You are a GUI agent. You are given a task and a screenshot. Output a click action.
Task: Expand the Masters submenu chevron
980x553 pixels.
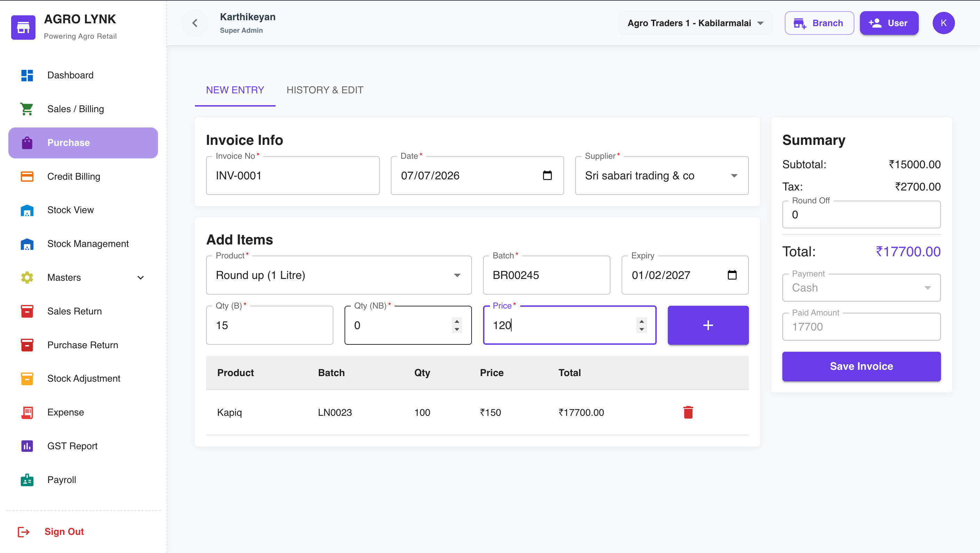point(140,278)
